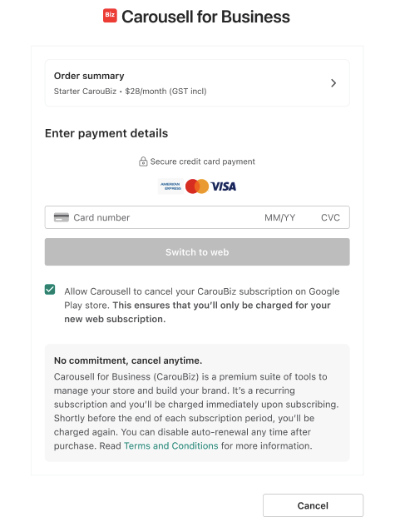Expand Order summary with chevron arrow
The width and height of the screenshot is (405, 532).
[333, 83]
